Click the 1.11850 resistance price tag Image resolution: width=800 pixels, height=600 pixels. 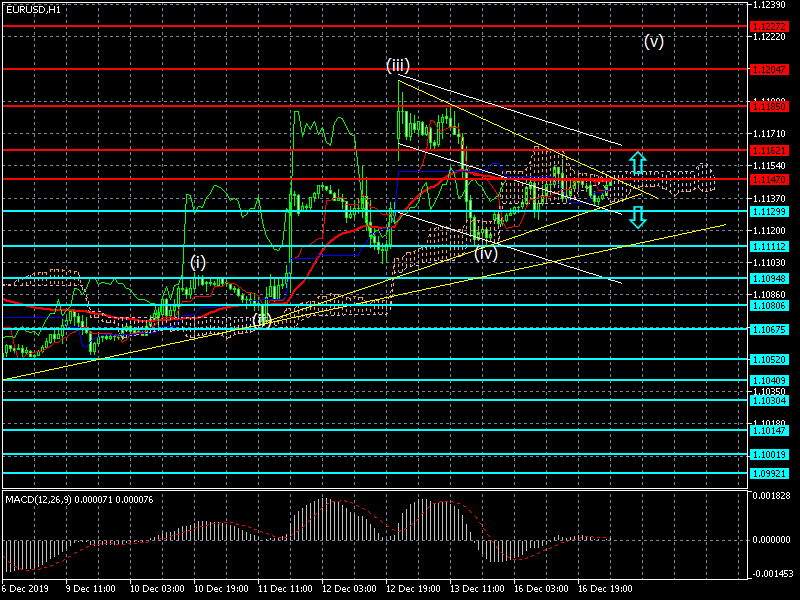[769, 107]
